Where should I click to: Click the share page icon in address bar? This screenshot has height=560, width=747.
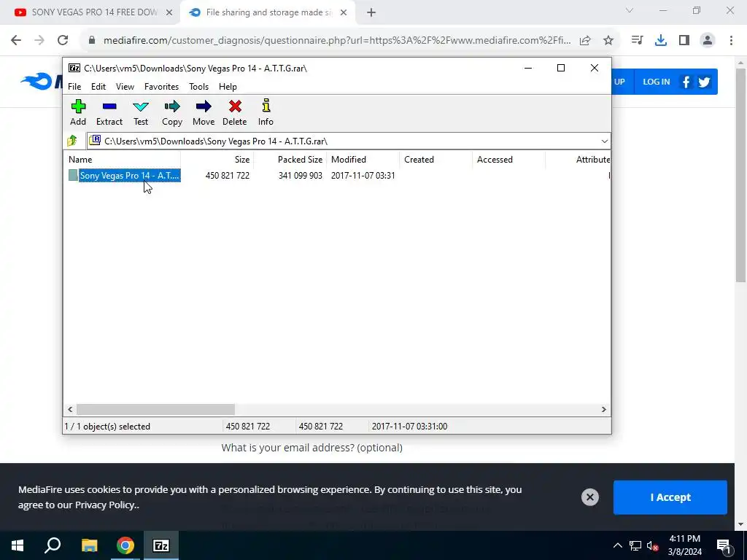pos(585,41)
